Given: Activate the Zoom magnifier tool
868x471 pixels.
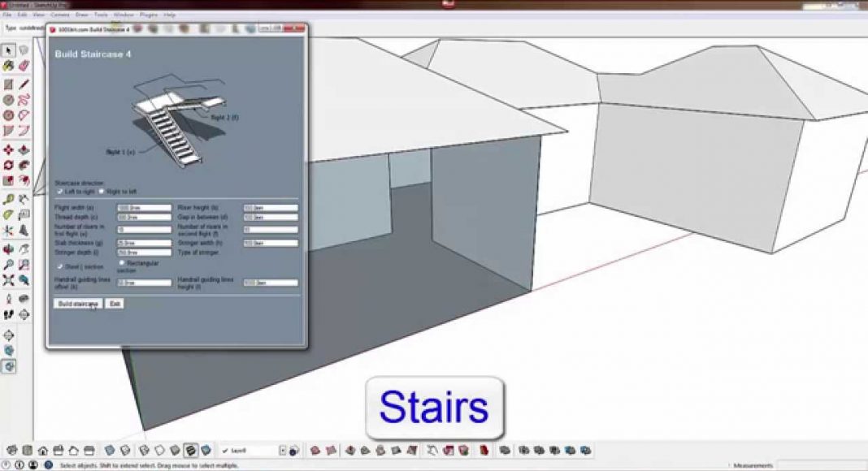Looking at the screenshot, I should click(x=9, y=265).
